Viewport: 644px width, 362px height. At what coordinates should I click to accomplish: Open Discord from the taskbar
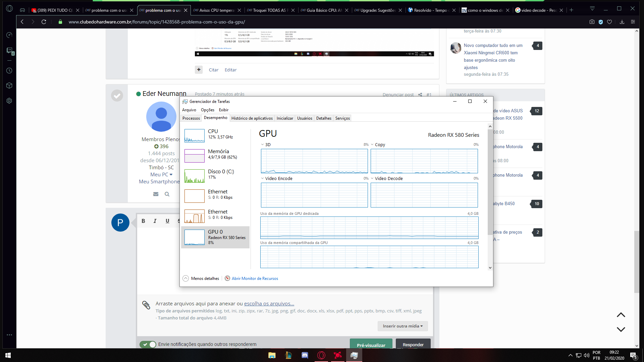305,355
